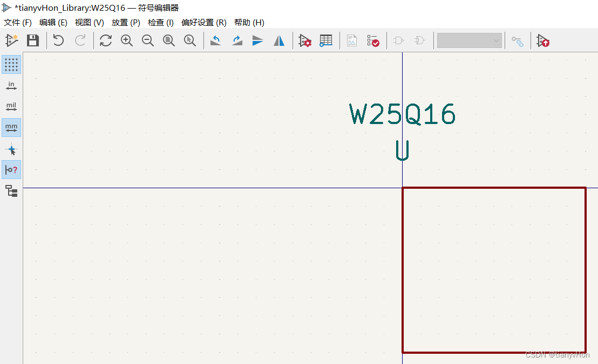The width and height of the screenshot is (598, 364).
Task: Open the 视图 (V) menu
Action: [89, 23]
